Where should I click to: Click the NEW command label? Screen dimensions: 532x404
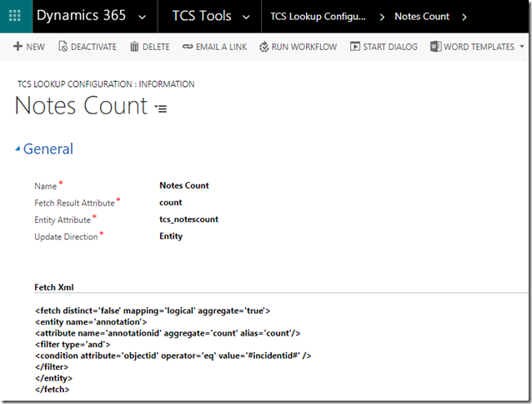click(35, 47)
